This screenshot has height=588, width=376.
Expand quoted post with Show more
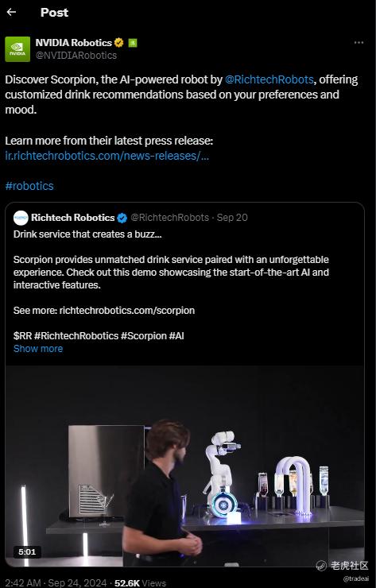click(x=38, y=349)
